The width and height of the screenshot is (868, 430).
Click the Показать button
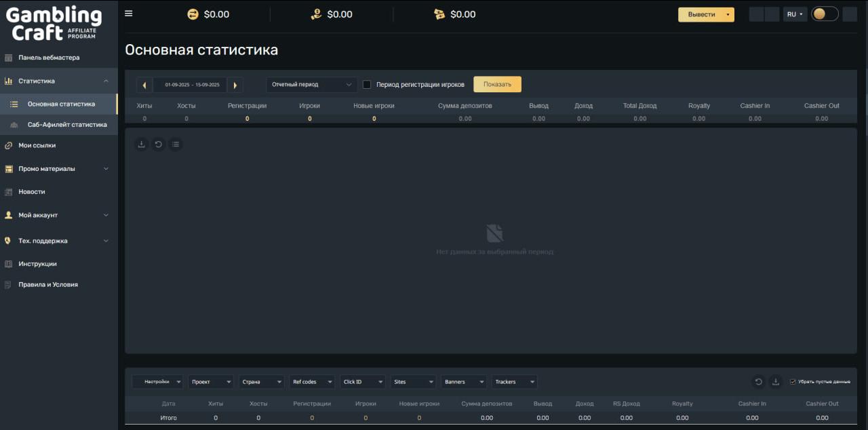tap(497, 84)
